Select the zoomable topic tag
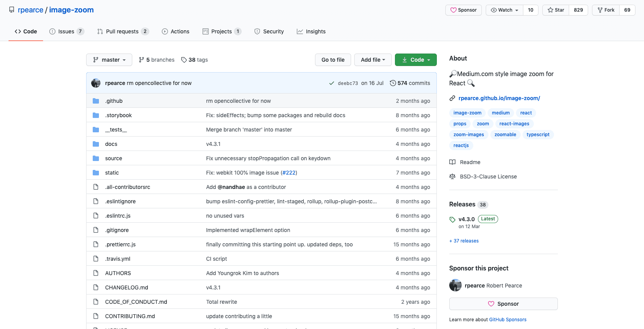Screen dimensions: 644x329 (506, 135)
